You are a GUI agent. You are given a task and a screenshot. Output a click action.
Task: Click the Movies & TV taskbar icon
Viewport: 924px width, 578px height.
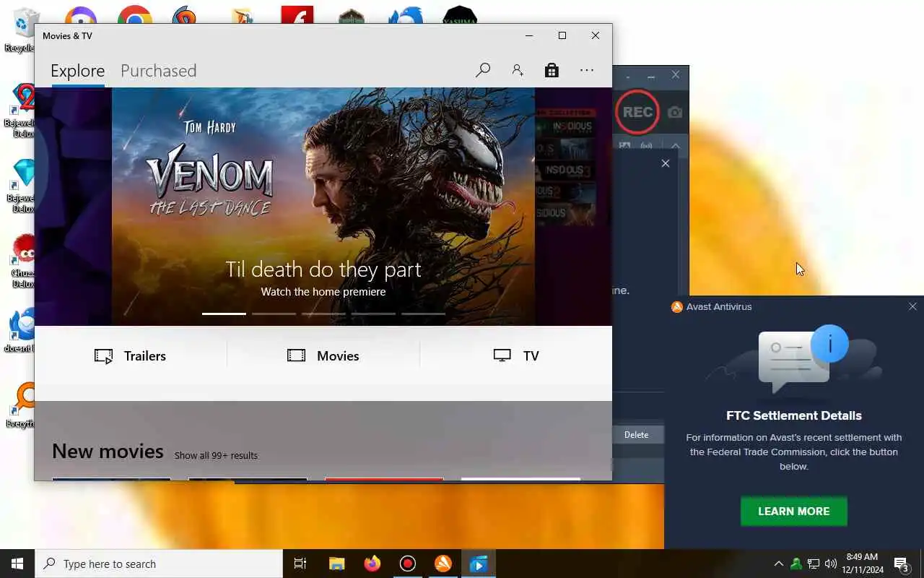[x=479, y=564]
